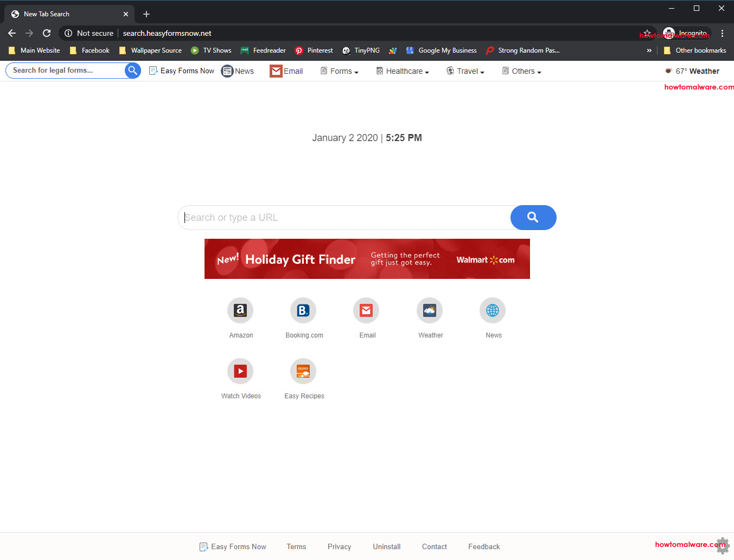Click into the Search or type a URL field
Viewport: 734px width, 560px height.
344,218
